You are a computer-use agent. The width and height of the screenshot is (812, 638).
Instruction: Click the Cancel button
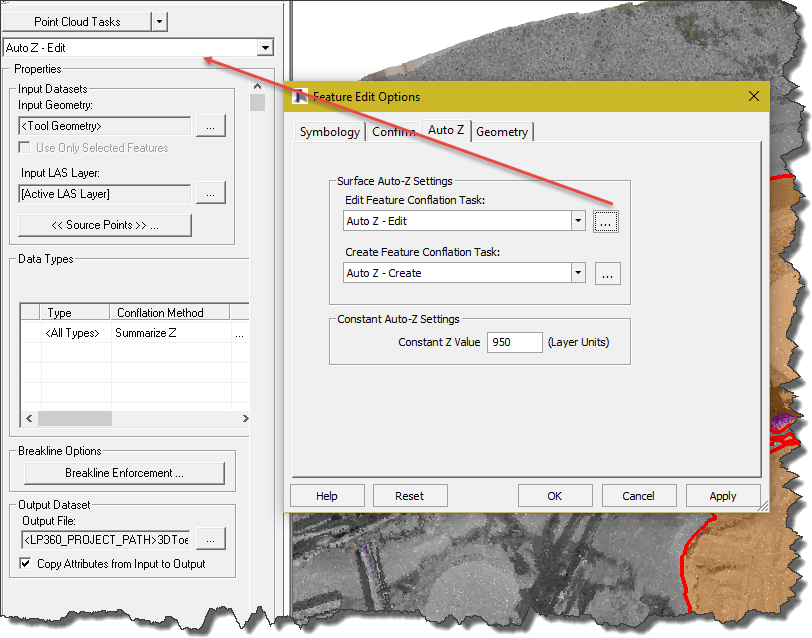tap(639, 496)
